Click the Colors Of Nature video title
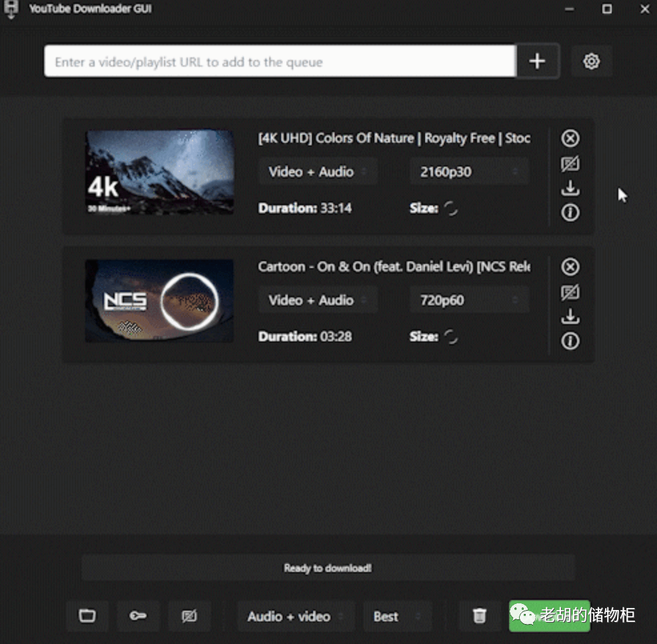Screen dimensions: 657x644 (x=394, y=138)
